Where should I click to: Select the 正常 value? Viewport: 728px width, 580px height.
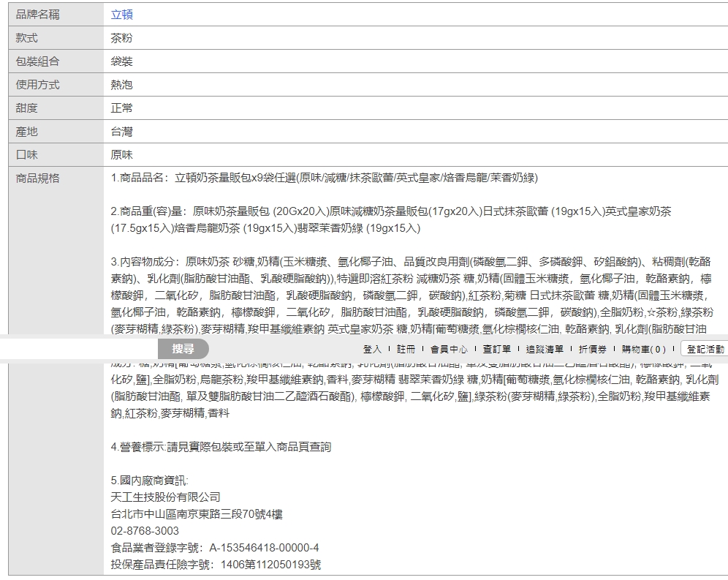pyautogui.click(x=121, y=108)
